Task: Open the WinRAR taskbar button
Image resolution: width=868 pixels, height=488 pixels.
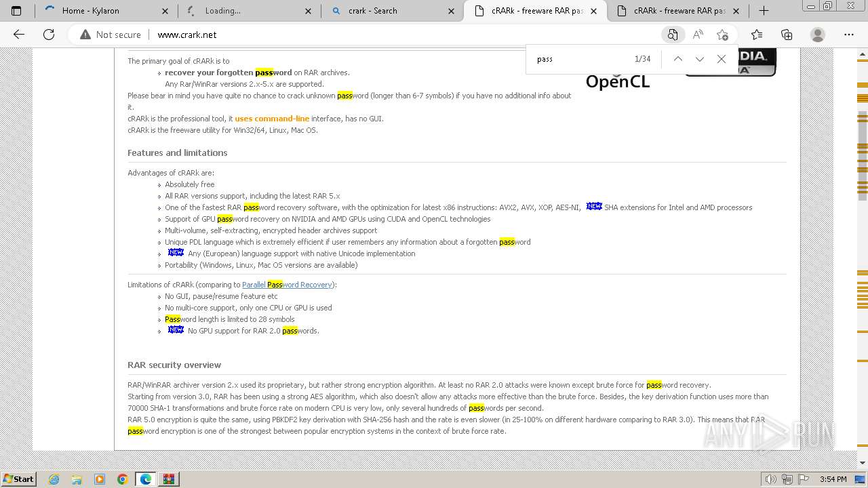Action: tap(169, 479)
